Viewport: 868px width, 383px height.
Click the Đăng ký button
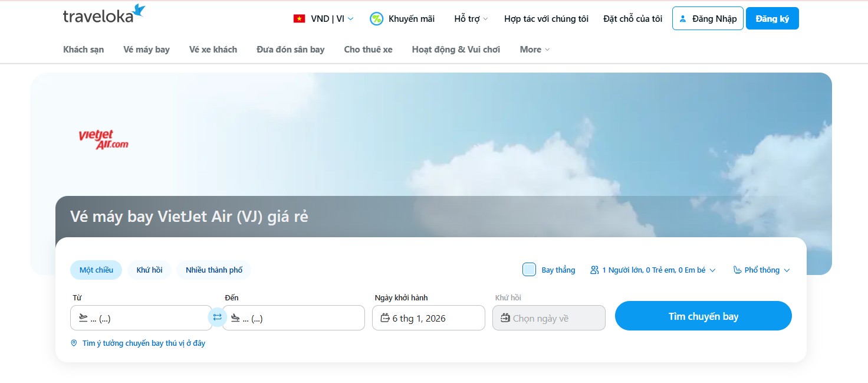(772, 19)
